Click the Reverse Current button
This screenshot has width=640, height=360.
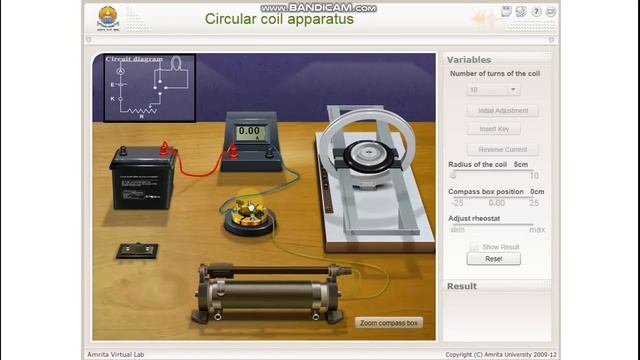502,149
